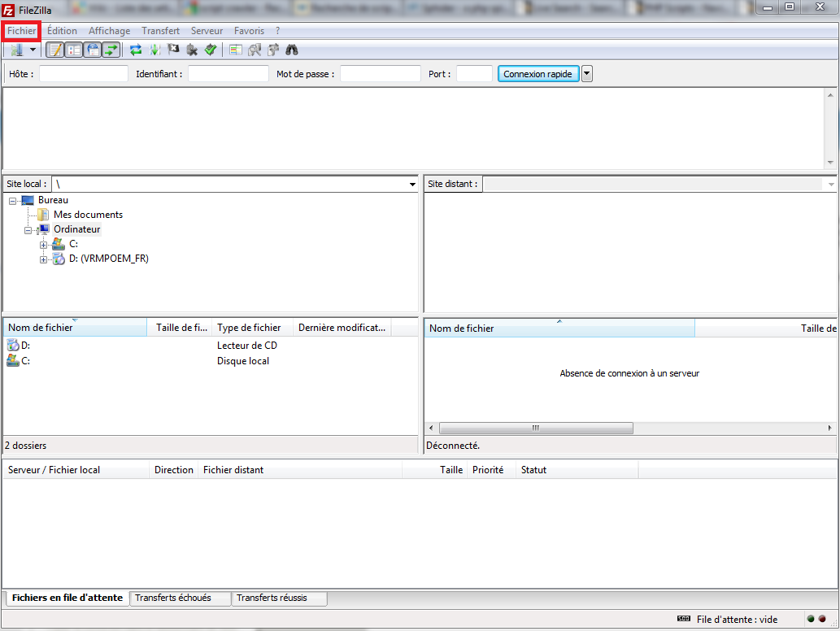The width and height of the screenshot is (840, 631).
Task: Search remote files with binoculars icon
Action: click(x=291, y=50)
